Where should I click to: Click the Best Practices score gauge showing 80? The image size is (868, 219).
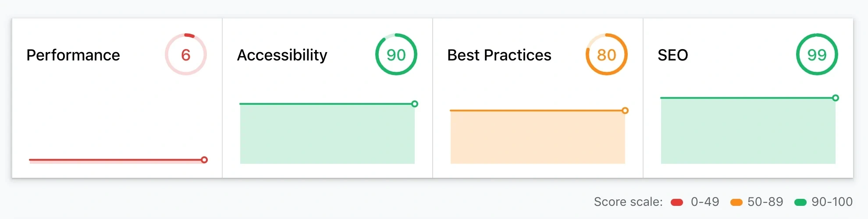(x=607, y=55)
